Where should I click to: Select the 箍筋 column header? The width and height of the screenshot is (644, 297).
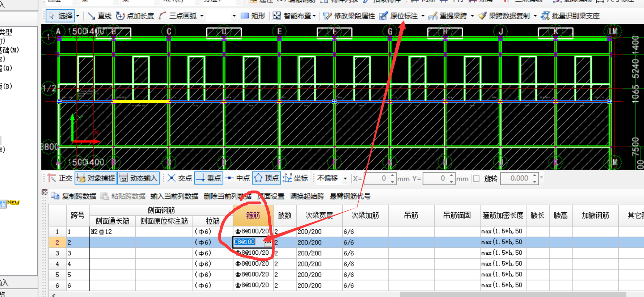coord(253,215)
